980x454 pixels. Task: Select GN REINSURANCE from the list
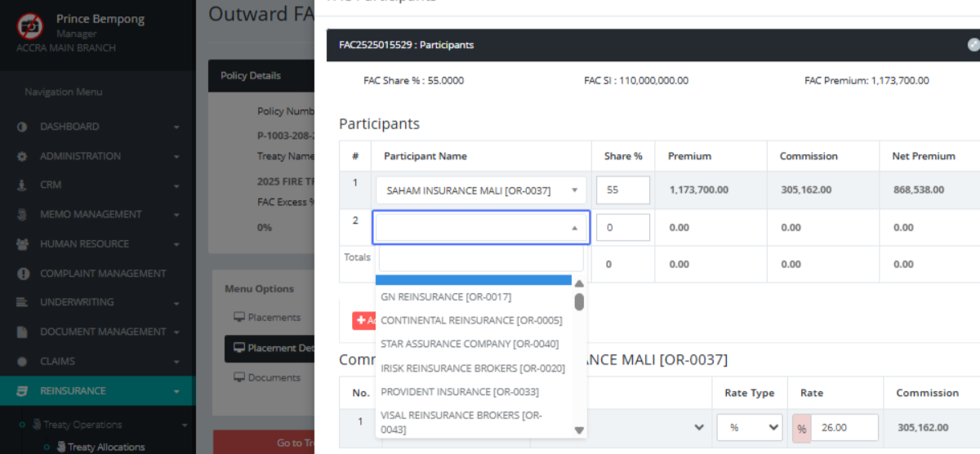click(446, 297)
